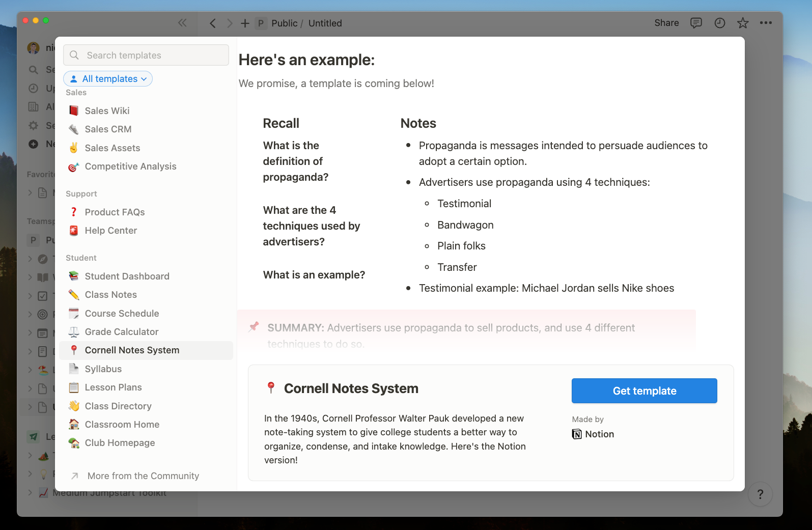
Task: Click the magnifier search icon in the left sidebar
Action: click(34, 70)
